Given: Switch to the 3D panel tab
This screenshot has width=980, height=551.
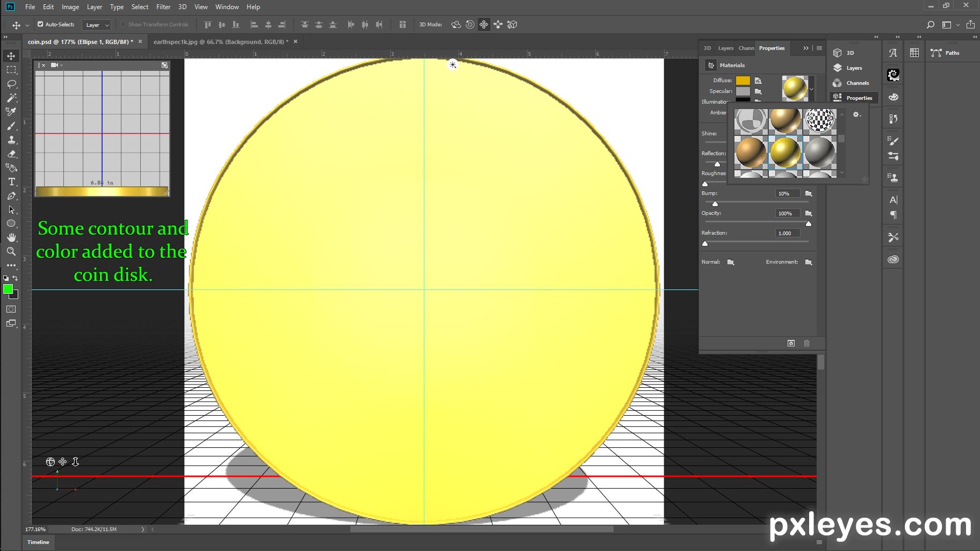Looking at the screenshot, I should point(707,48).
